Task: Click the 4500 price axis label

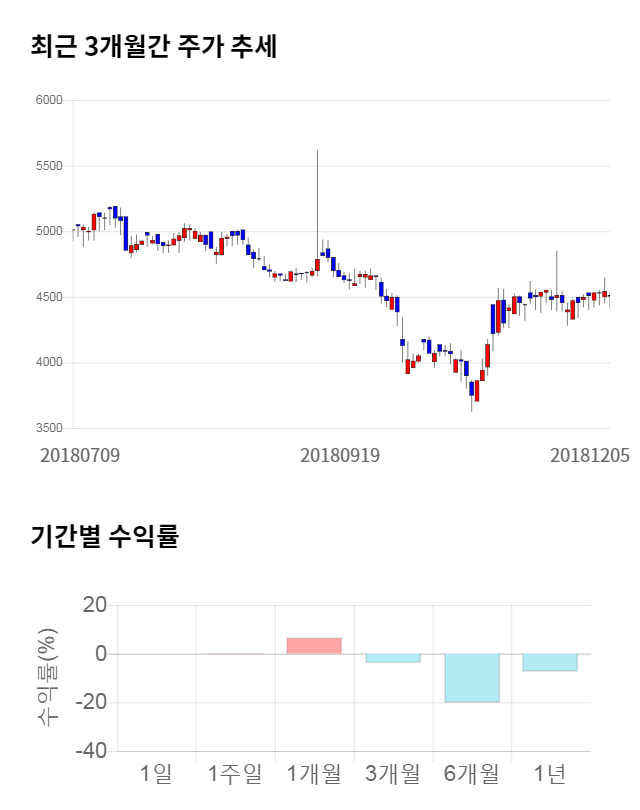Action: [49, 297]
